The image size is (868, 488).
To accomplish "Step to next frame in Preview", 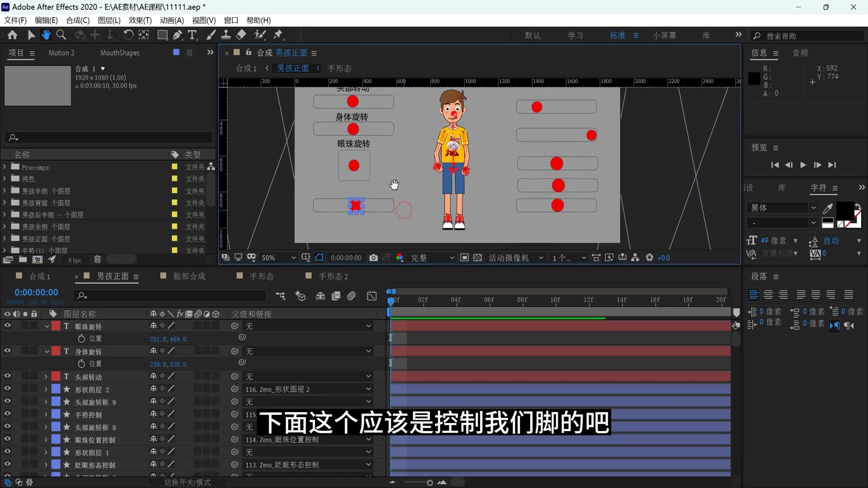I will coord(817,165).
